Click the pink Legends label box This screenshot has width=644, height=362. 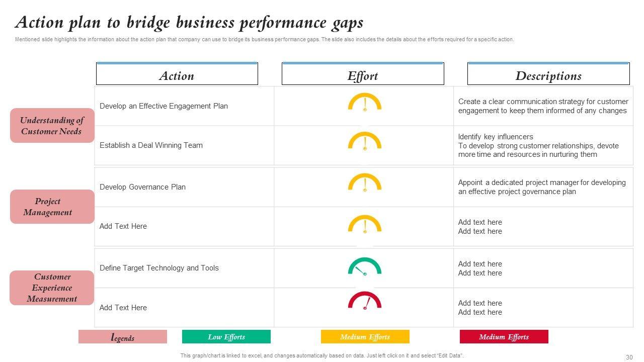123,337
